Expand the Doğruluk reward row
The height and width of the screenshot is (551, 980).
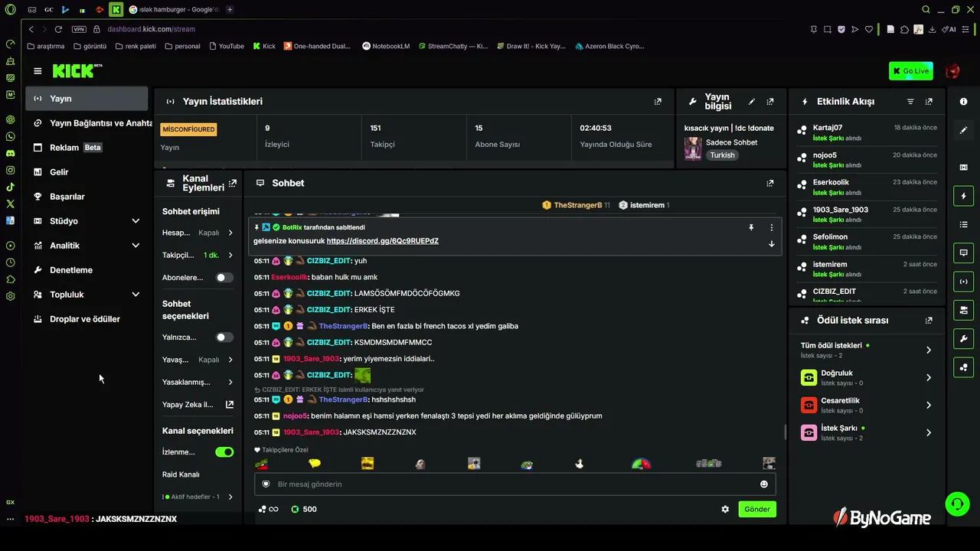pyautogui.click(x=865, y=377)
